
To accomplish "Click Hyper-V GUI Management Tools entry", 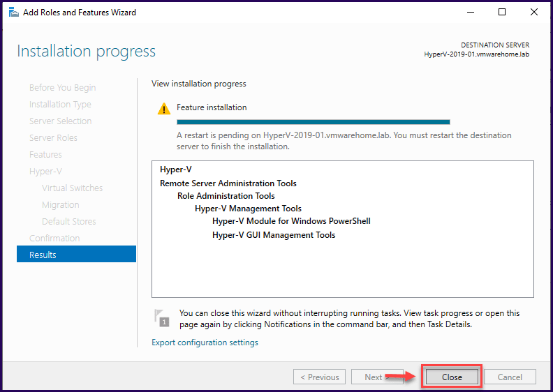I will click(274, 235).
